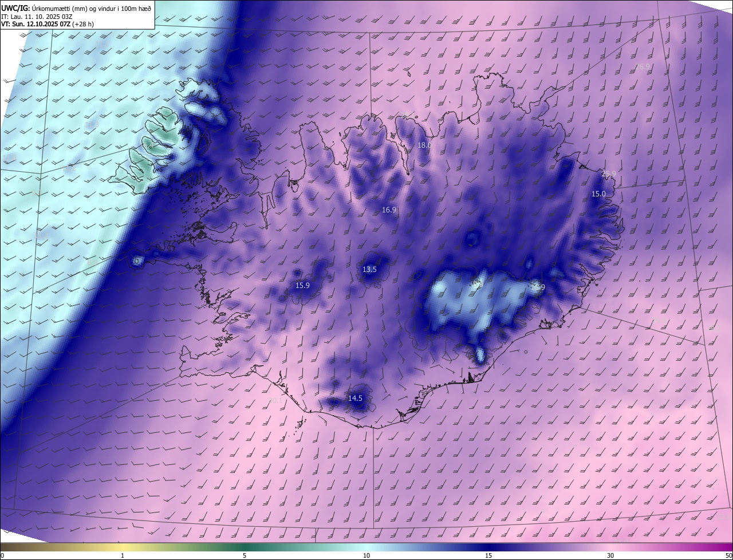
Task: Click the color scale tick label '50'
Action: (728, 555)
